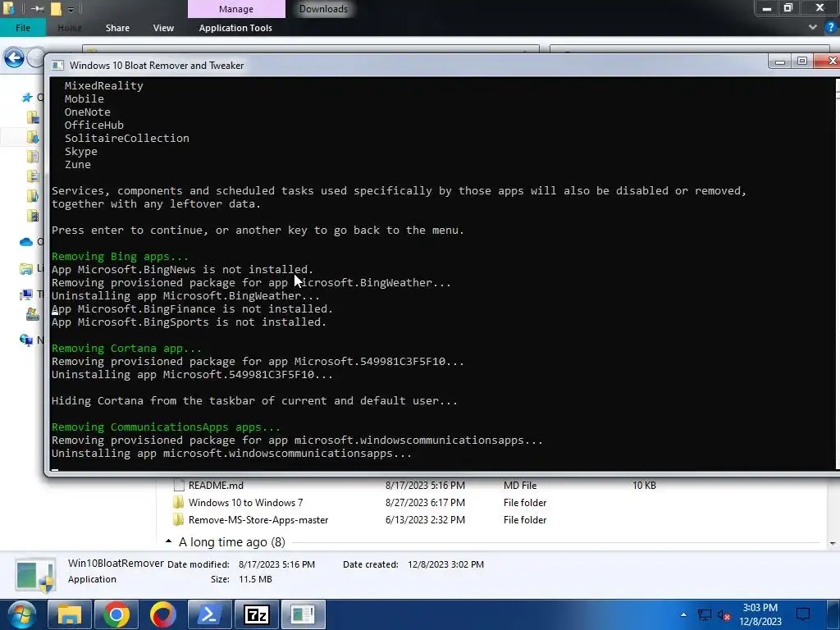The width and height of the screenshot is (840, 630).
Task: Click the Explorer back navigation arrow
Action: [14, 58]
